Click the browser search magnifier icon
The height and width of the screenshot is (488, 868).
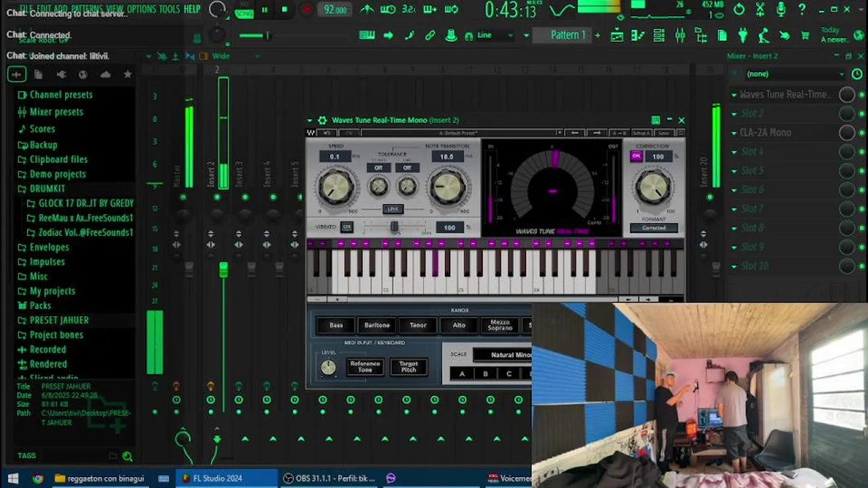click(x=127, y=456)
